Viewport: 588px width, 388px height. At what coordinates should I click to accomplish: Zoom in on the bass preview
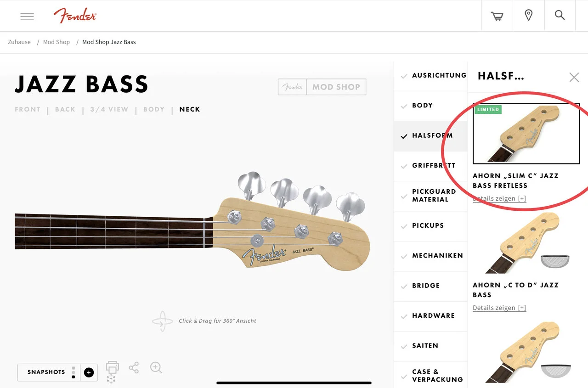[156, 367]
